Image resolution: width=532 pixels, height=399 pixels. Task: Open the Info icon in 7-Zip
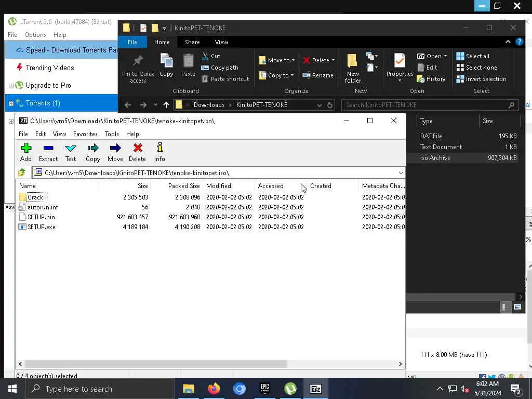point(159,152)
